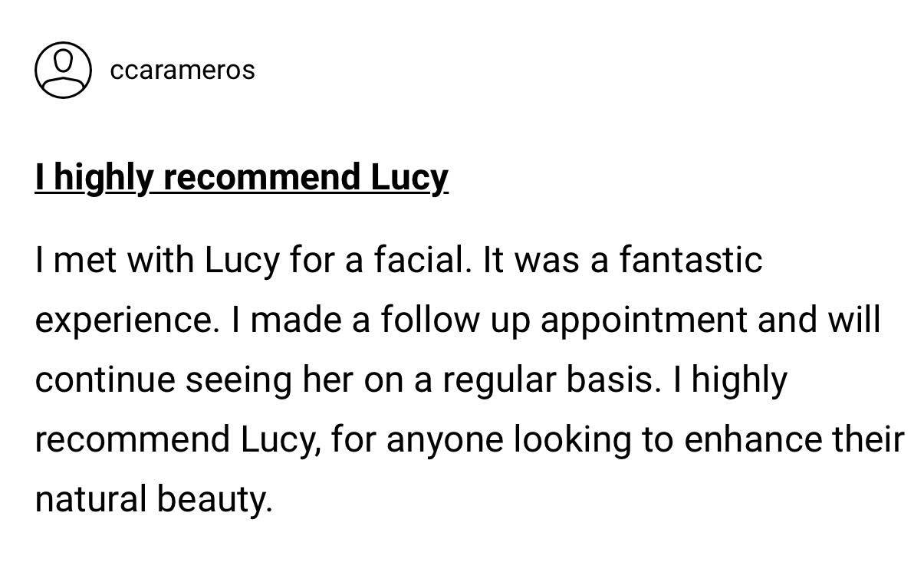The image size is (924, 562).
Task: Click the word 'highly' in the underlined title
Action: [x=103, y=178]
